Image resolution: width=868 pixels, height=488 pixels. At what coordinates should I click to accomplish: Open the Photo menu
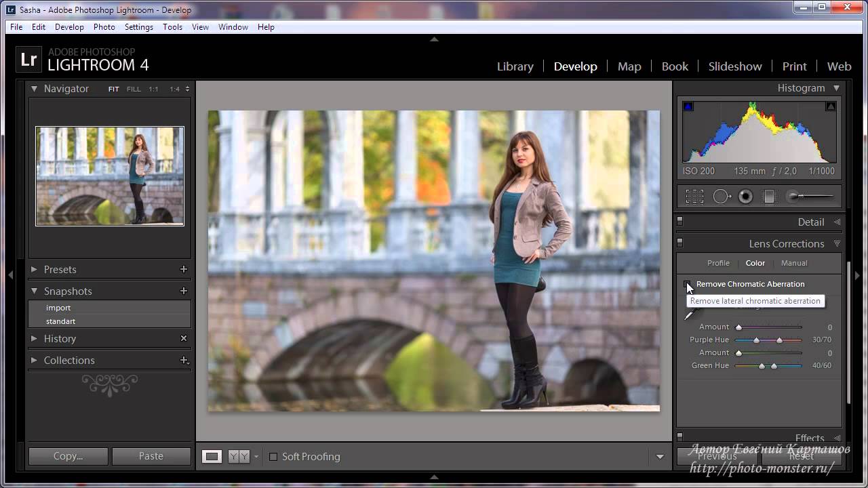104,27
